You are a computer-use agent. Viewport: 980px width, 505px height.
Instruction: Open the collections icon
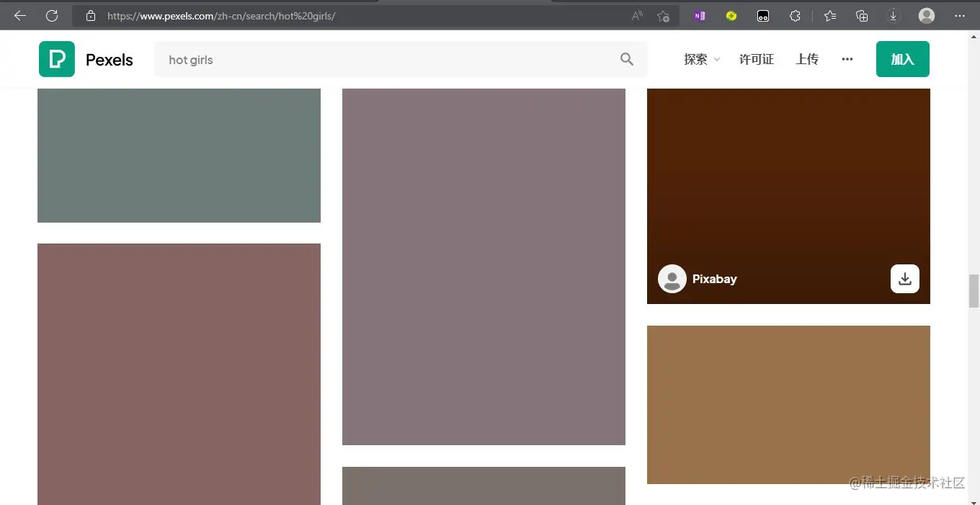862,16
